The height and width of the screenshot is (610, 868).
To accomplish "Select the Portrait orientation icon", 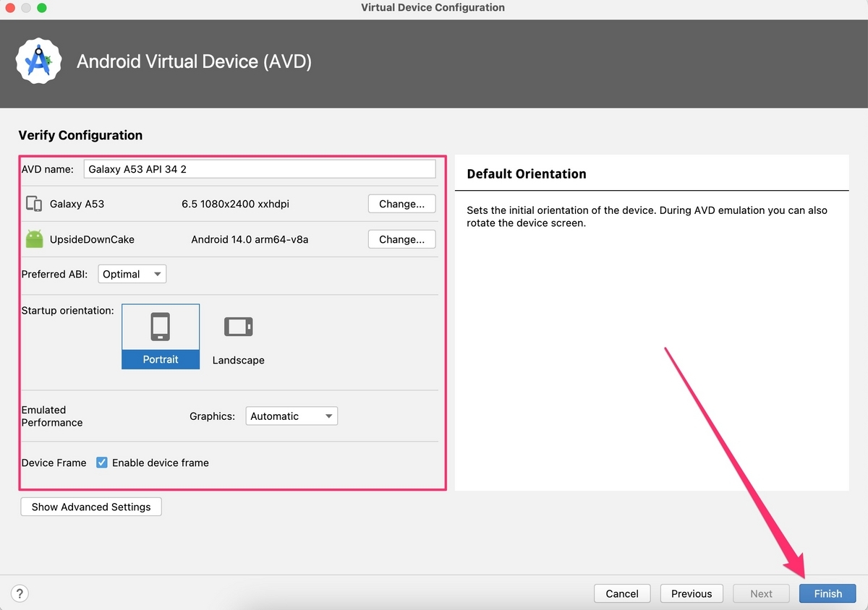I will (161, 327).
